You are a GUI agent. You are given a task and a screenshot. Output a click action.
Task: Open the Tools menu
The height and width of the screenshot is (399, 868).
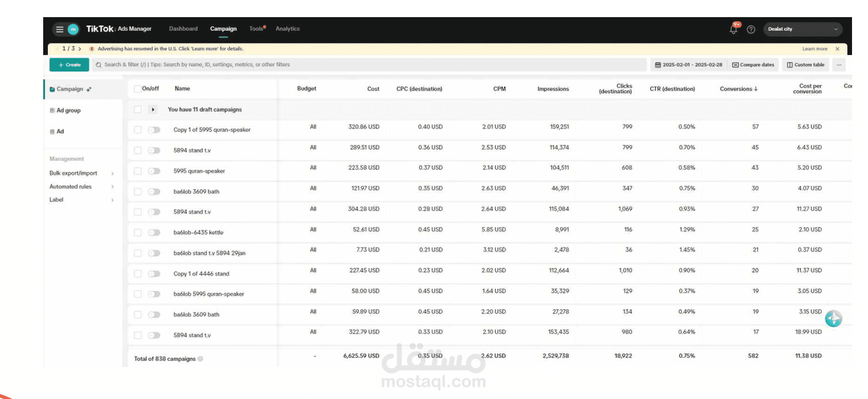pos(257,29)
